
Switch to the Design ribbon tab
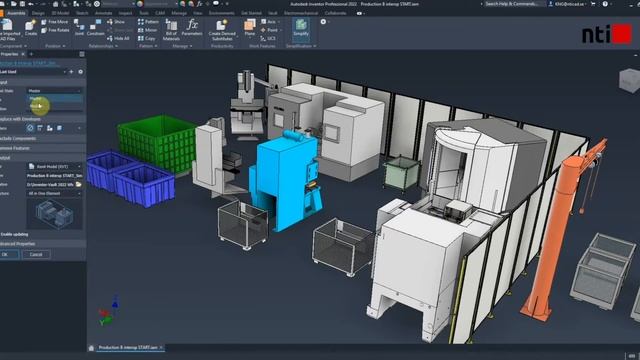(x=38, y=13)
